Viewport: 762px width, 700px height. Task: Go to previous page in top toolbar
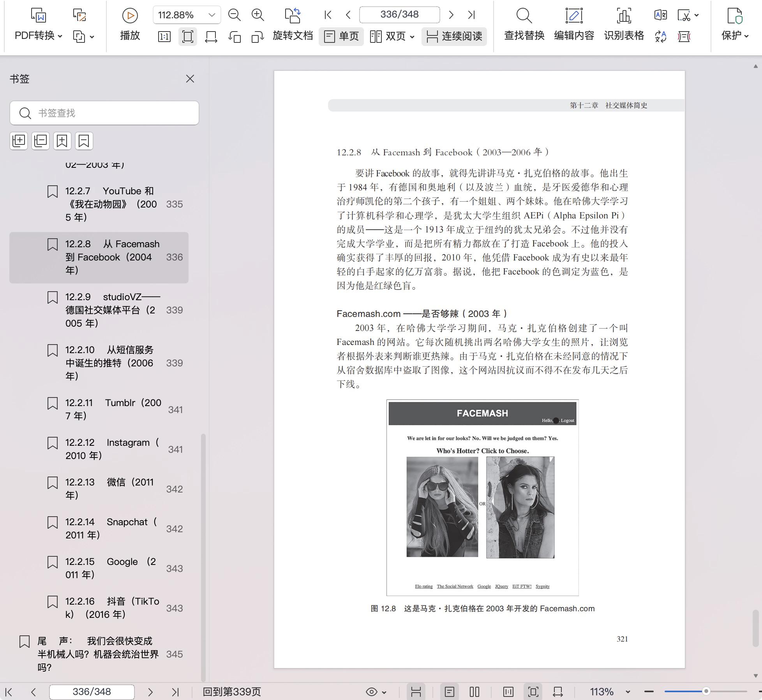click(348, 15)
